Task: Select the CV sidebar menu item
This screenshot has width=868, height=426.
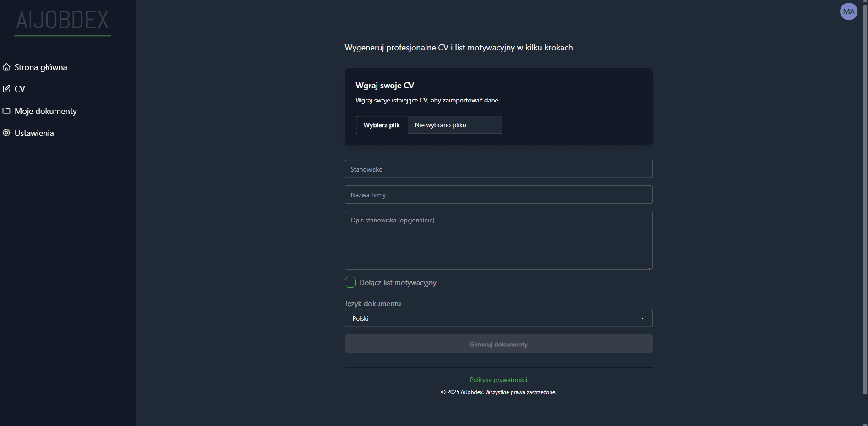Action: coord(20,89)
